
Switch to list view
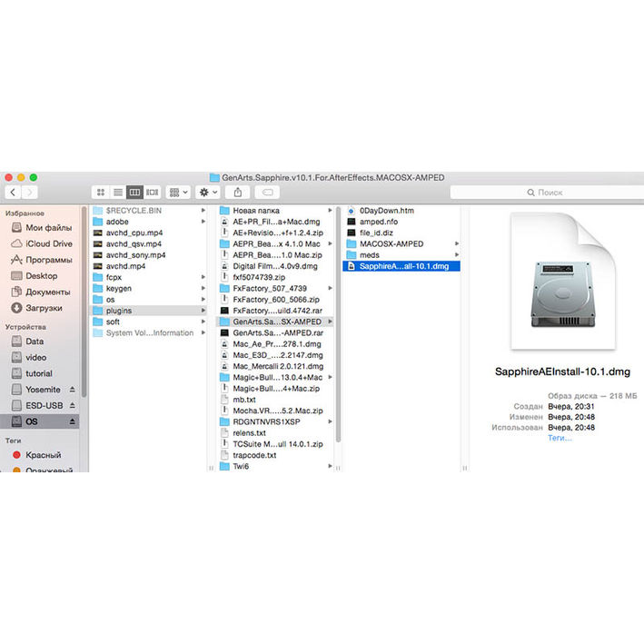point(118,192)
